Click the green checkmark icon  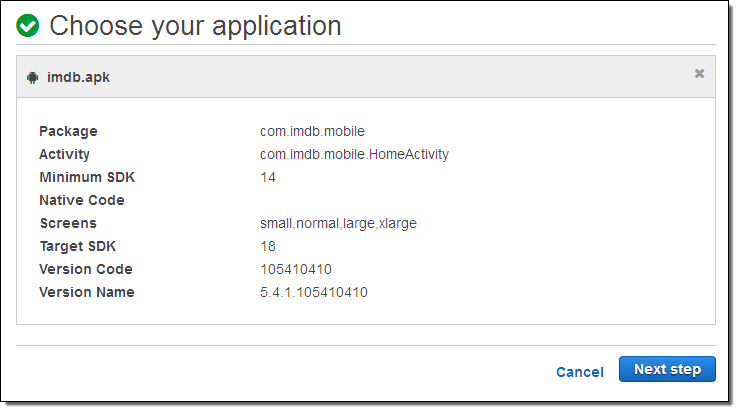point(28,26)
